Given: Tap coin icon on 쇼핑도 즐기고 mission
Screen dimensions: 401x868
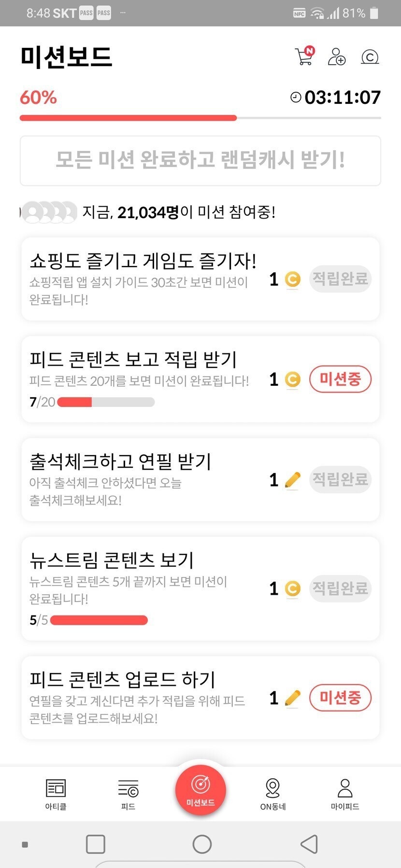Looking at the screenshot, I should tap(292, 279).
